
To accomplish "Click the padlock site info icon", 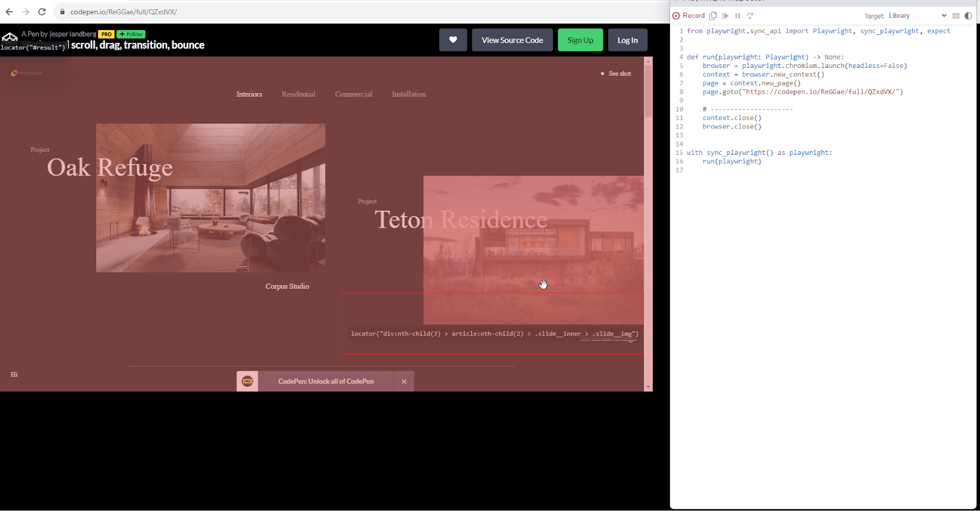I will pyautogui.click(x=62, y=12).
